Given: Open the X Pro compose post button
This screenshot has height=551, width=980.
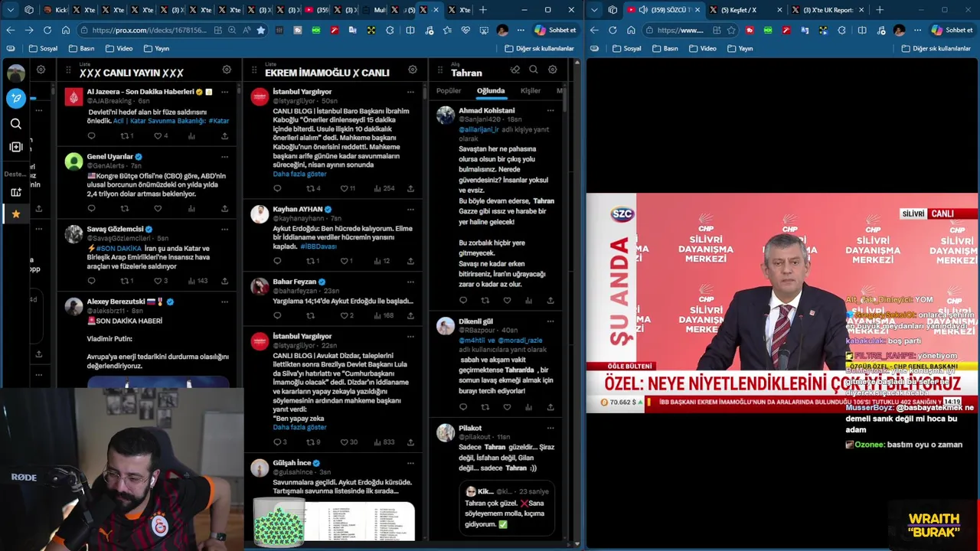Looking at the screenshot, I should [x=16, y=98].
